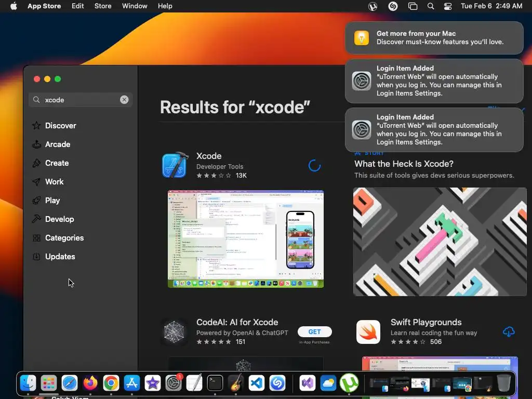
Task: Open CodeAI: AI for Xcode title
Action: click(x=237, y=322)
